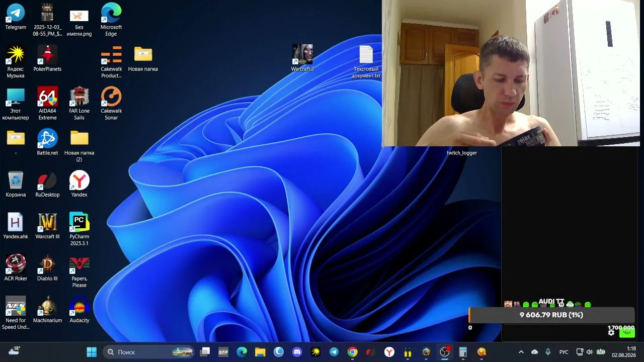This screenshot has width=644, height=362.
Task: Select the twitch_logger desktop label
Action: [462, 153]
